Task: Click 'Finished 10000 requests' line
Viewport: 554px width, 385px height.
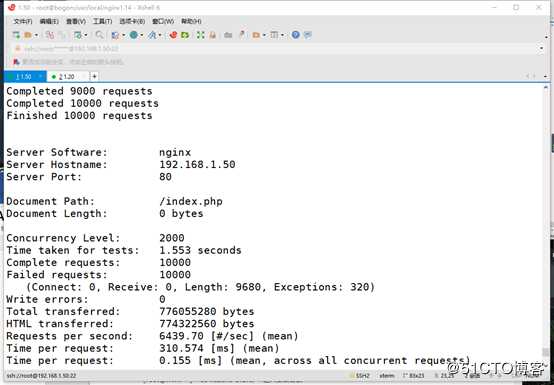Action: pyautogui.click(x=79, y=116)
